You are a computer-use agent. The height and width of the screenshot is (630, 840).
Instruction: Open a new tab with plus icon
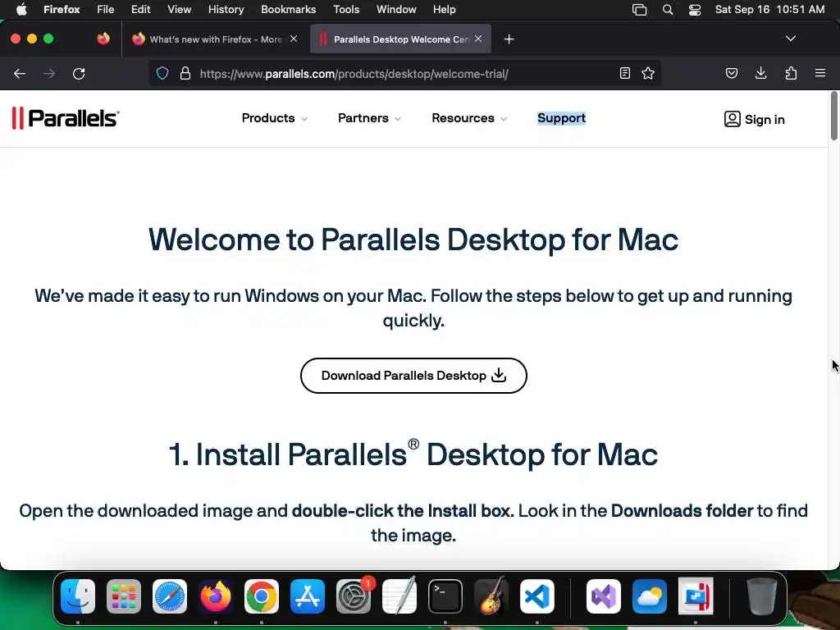point(509,39)
